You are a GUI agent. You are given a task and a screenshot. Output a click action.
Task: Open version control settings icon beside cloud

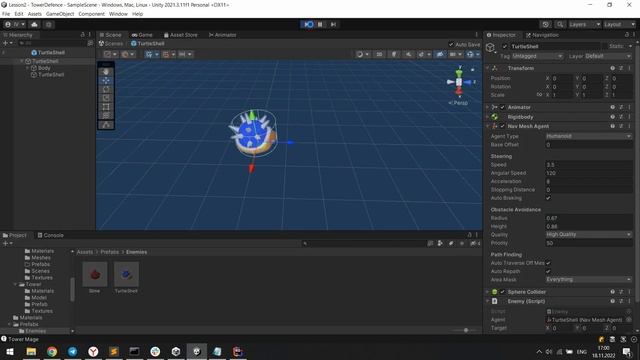point(49,24)
